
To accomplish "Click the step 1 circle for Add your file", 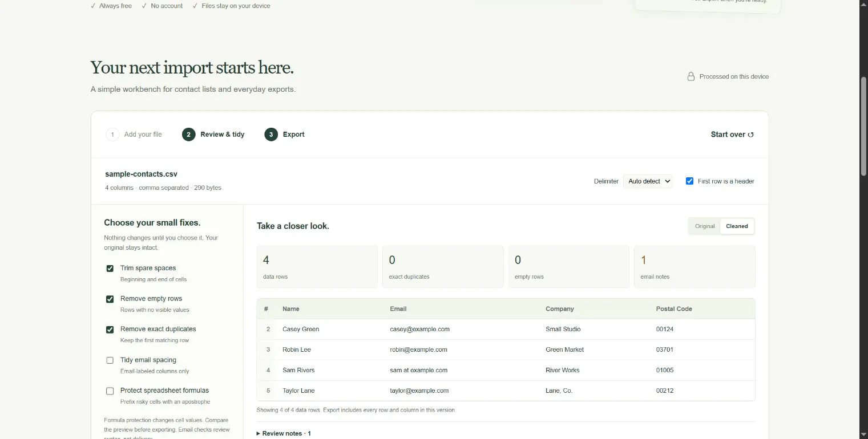I will (112, 135).
